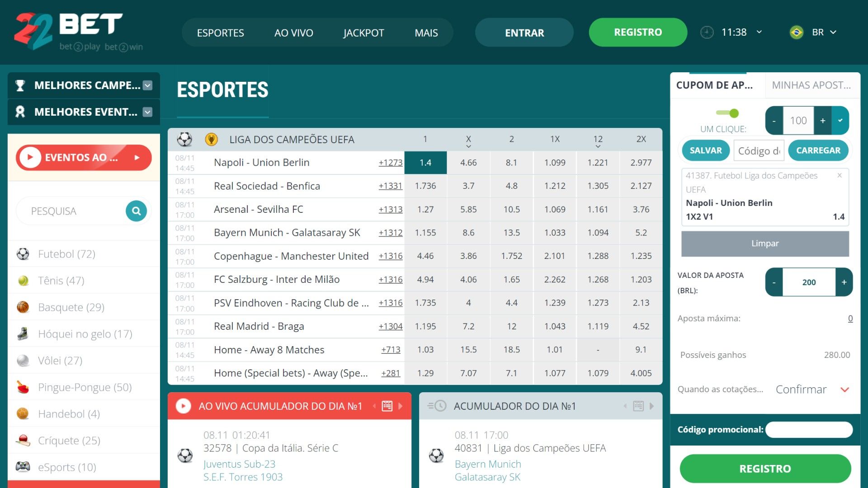Viewport: 868px width, 488px height.
Task: Switch to the Minhas Apostas tab
Action: (x=811, y=85)
